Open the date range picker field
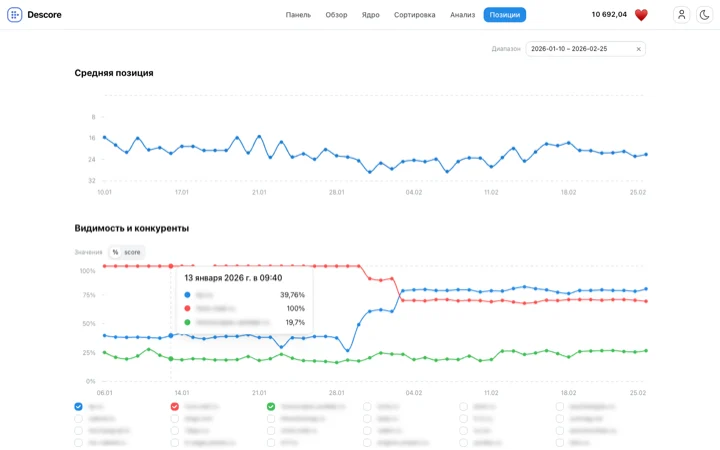The height and width of the screenshot is (450, 720). (580, 49)
